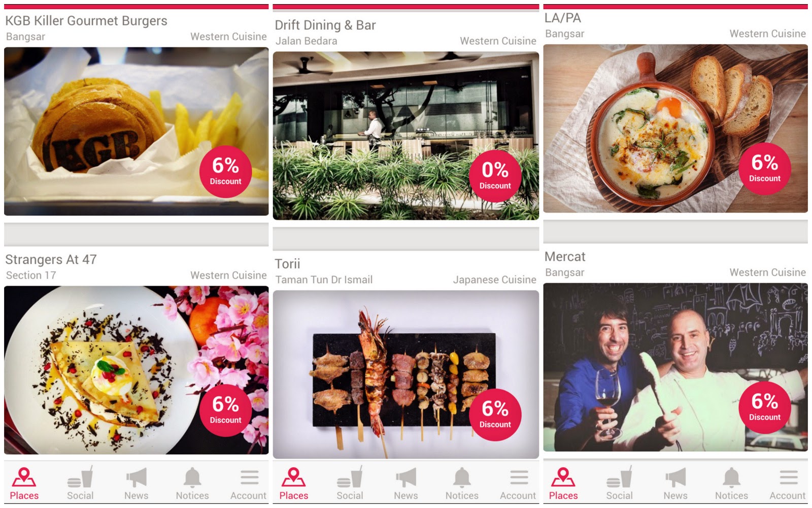Image resolution: width=812 pixels, height=508 pixels.
Task: Open the Torii skewers platter photo
Action: [x=406, y=374]
